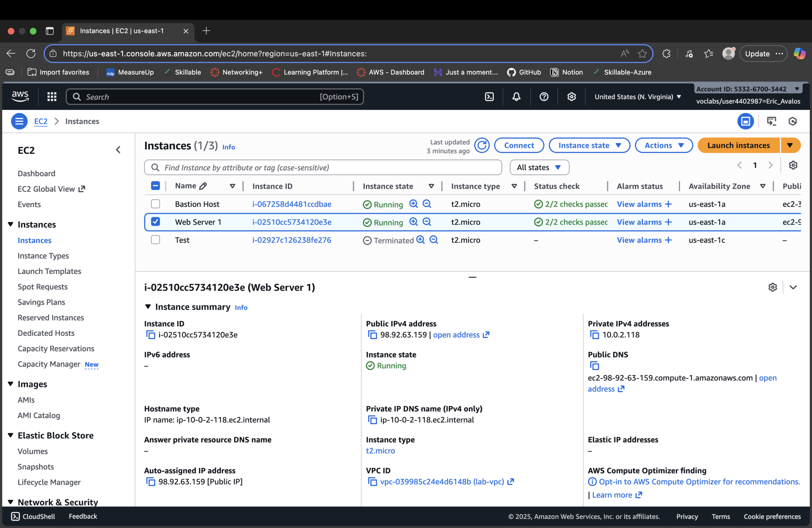Open the All states filter dropdown

coord(539,167)
